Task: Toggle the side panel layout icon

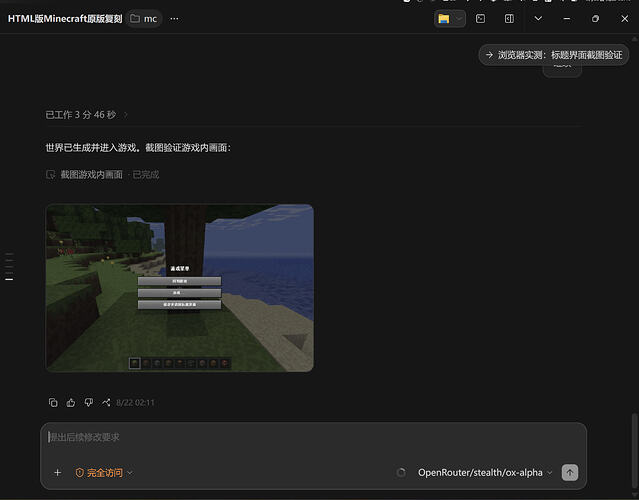Action: (x=509, y=19)
